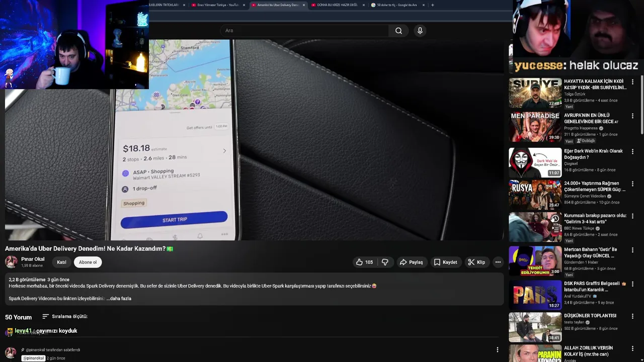Click the YouTube search magnifier button

click(398, 31)
